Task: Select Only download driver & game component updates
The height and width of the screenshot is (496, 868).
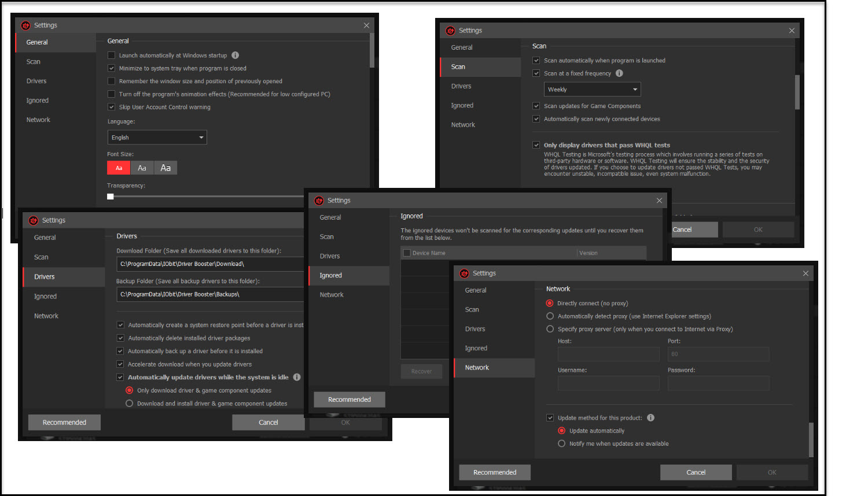Action: point(129,391)
